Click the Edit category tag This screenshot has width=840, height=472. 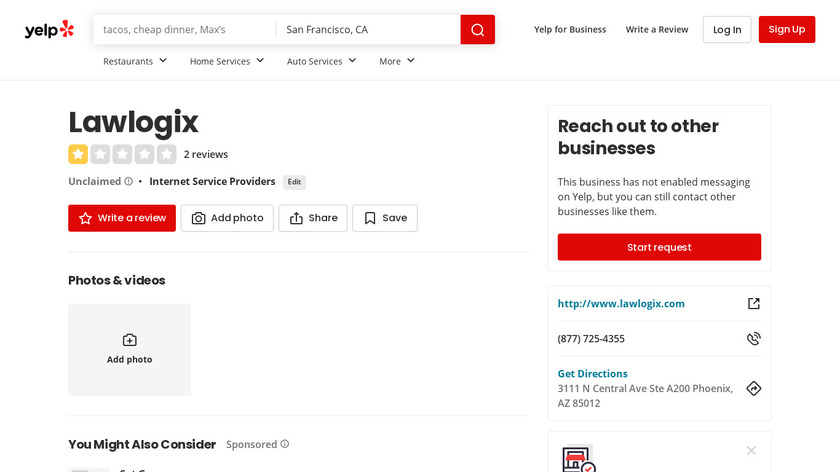[x=294, y=182]
